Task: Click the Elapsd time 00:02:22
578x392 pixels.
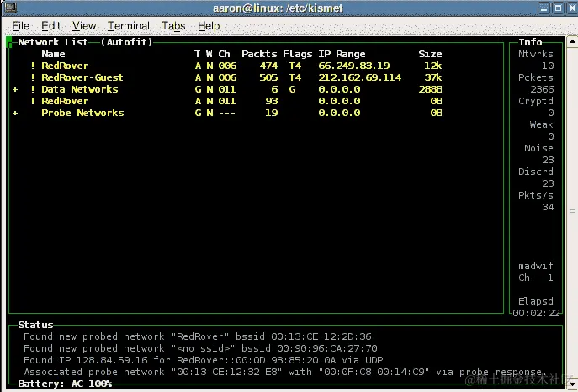Action: click(536, 313)
